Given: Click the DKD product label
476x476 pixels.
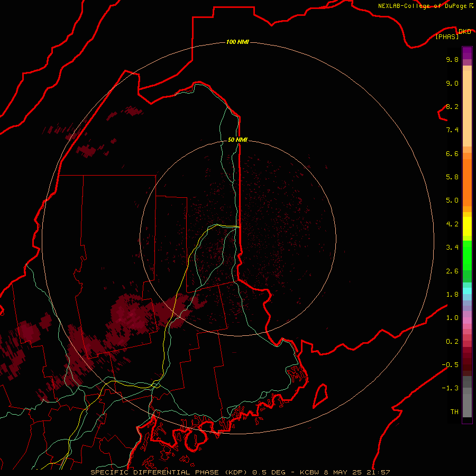Looking at the screenshot, I should (x=464, y=31).
